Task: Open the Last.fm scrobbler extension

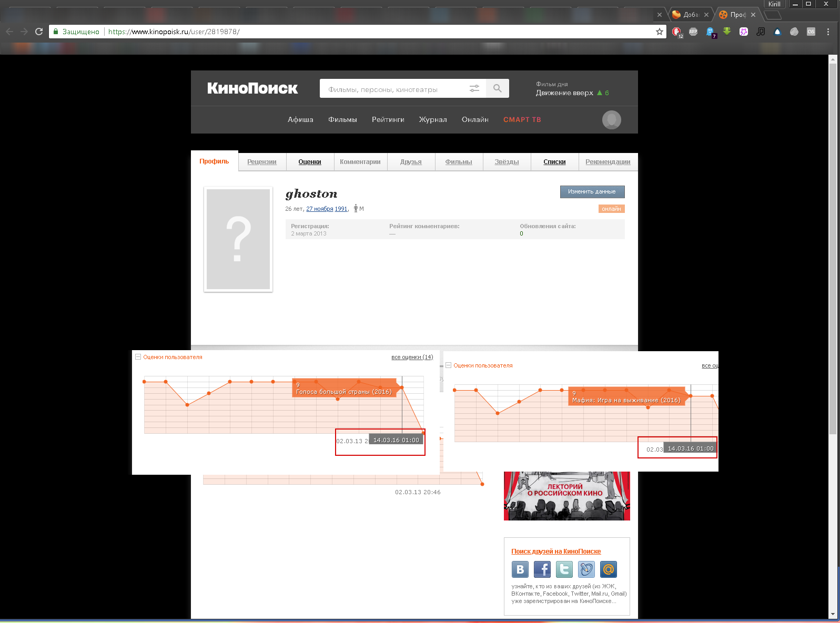Action: pyautogui.click(x=811, y=32)
